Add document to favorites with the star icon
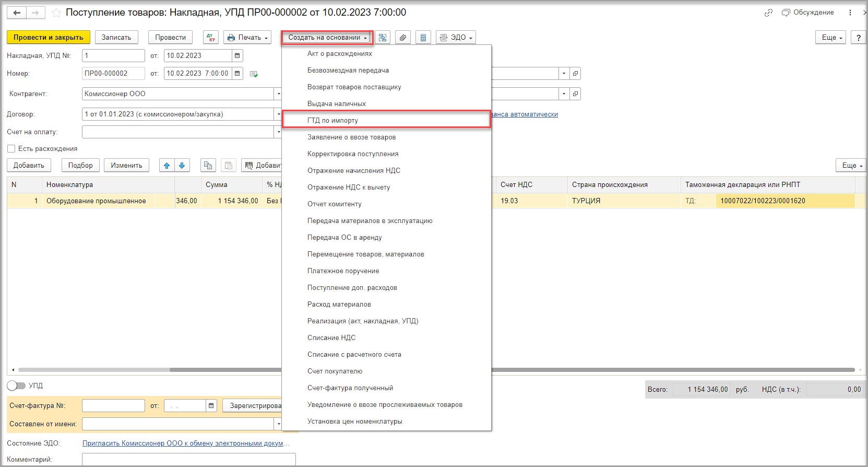868x467 pixels. [56, 13]
